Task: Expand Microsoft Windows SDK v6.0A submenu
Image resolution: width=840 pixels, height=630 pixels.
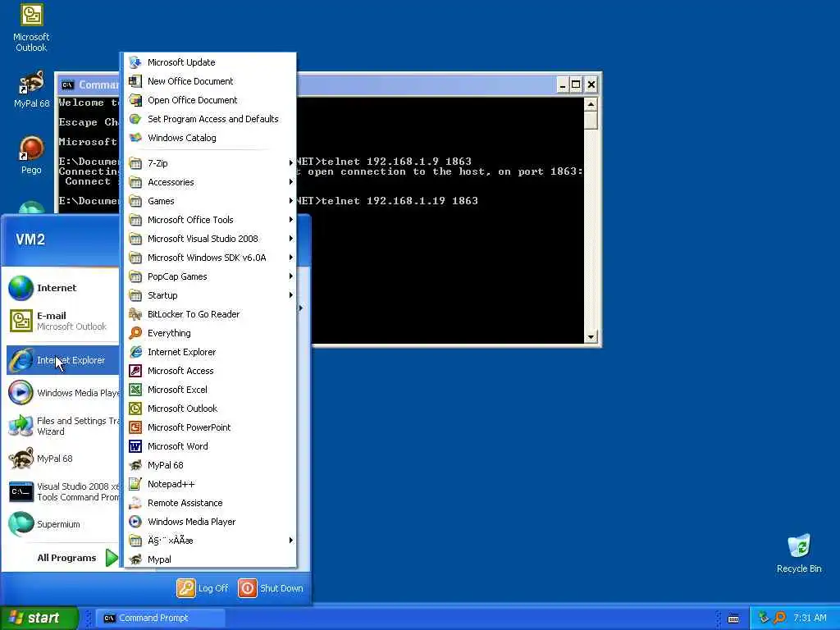Action: point(210,258)
